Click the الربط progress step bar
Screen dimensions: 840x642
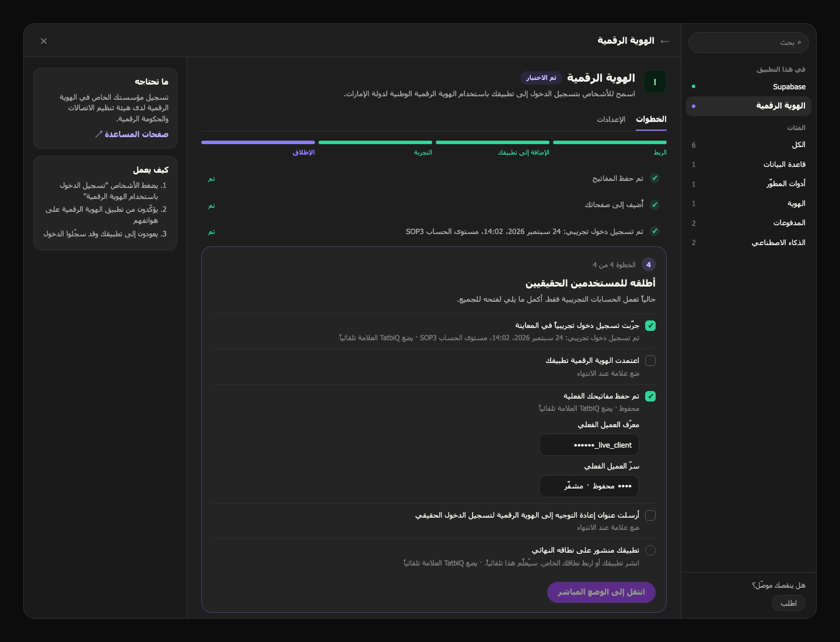click(610, 142)
